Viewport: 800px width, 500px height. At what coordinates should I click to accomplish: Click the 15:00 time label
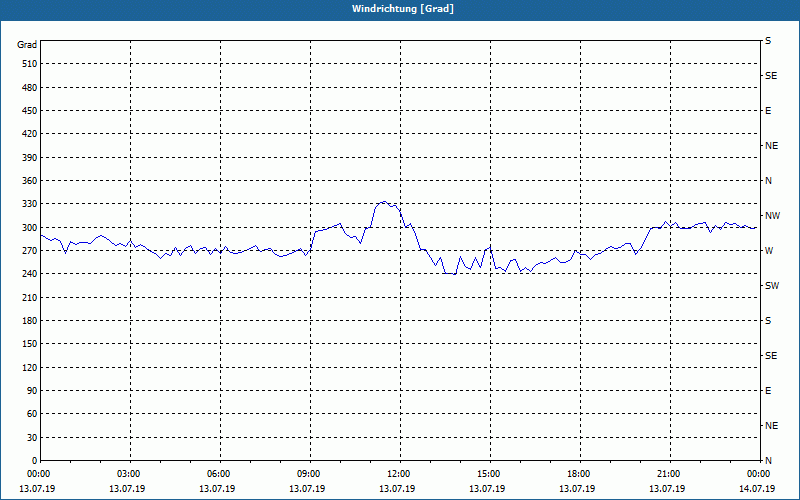[489, 474]
